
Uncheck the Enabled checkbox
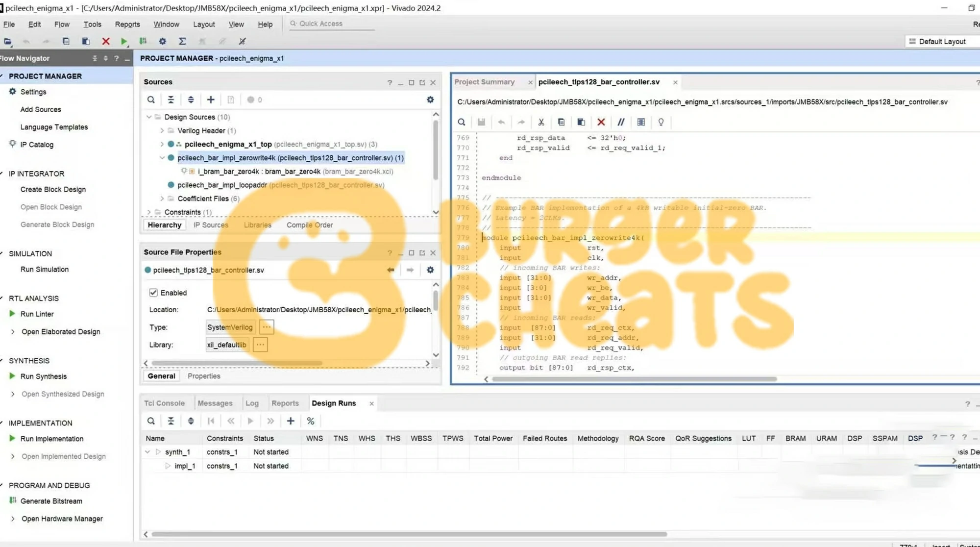coord(153,293)
